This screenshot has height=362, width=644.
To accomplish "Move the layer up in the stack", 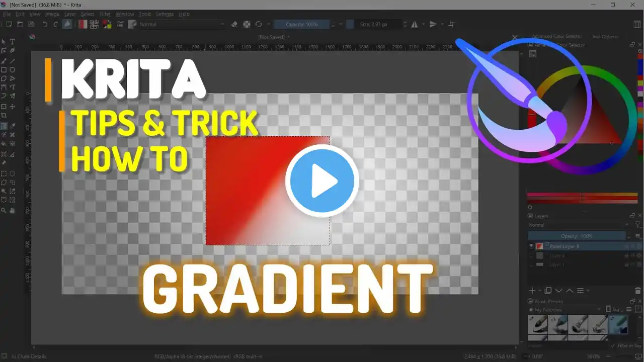I will tap(570, 291).
